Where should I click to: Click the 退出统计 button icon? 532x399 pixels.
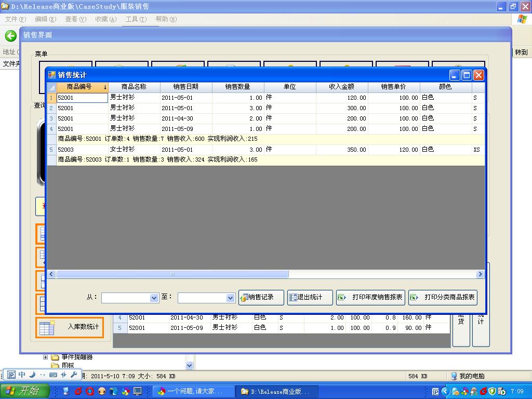(292, 298)
